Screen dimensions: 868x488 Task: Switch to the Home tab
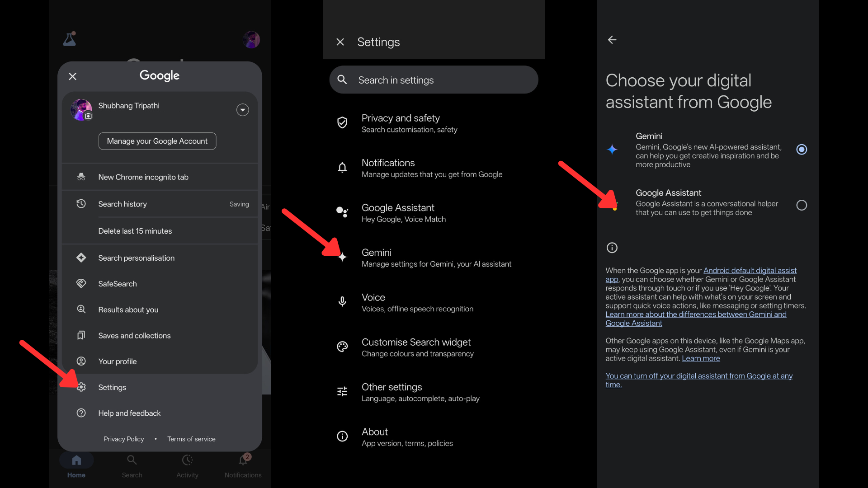tap(76, 466)
